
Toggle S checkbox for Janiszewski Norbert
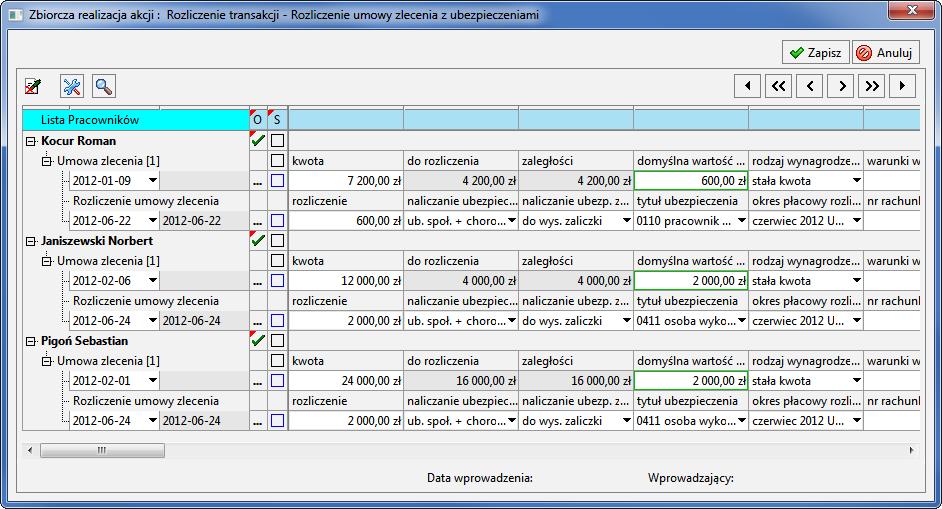278,240
